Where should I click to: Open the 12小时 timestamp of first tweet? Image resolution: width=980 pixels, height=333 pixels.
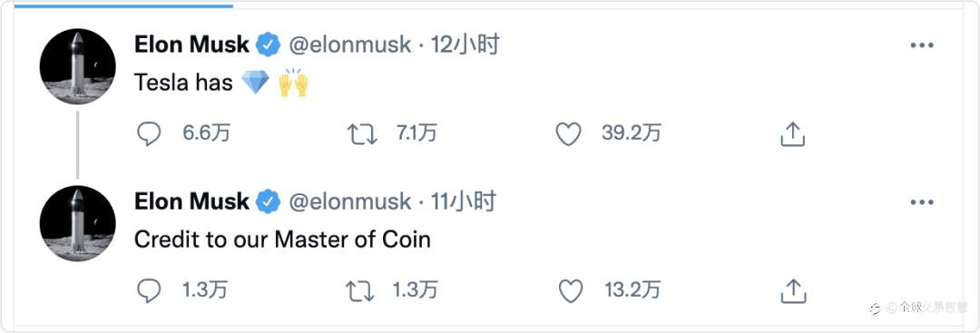tap(465, 45)
